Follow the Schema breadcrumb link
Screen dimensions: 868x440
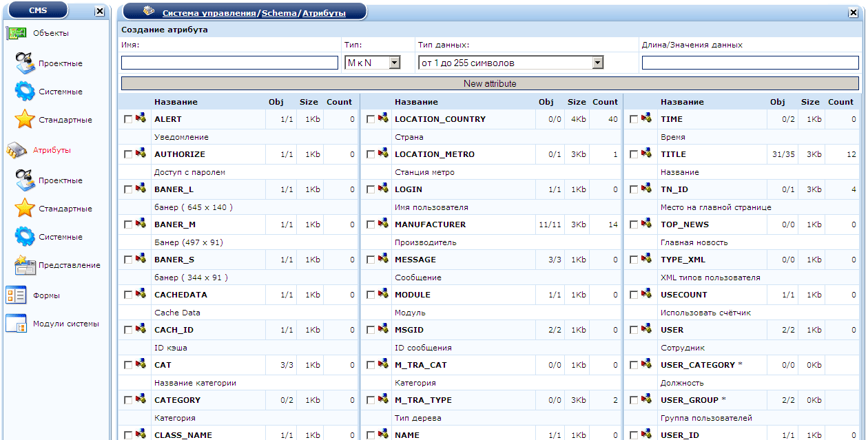279,13
